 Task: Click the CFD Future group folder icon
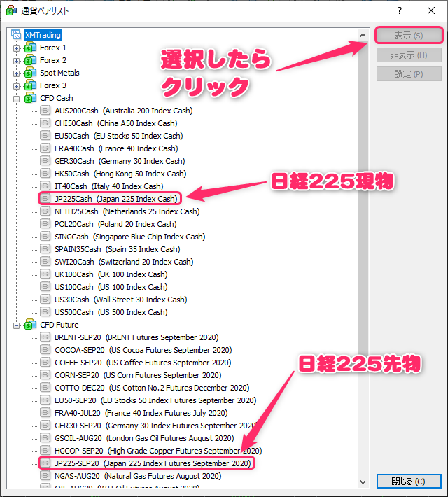(x=30, y=325)
